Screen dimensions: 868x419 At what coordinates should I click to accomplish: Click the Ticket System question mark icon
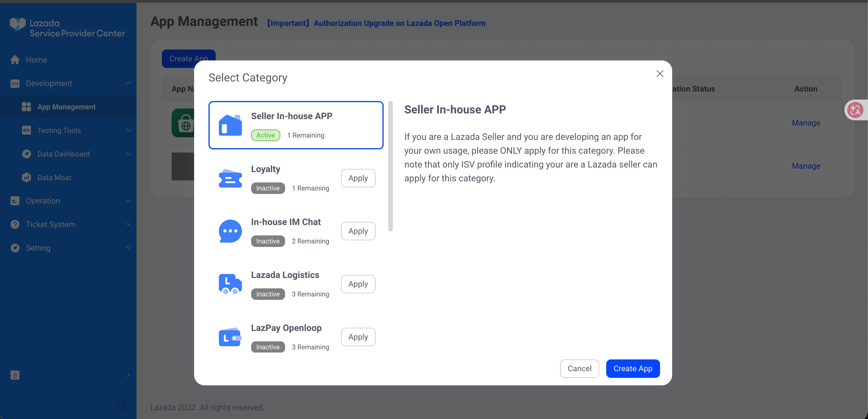[15, 224]
